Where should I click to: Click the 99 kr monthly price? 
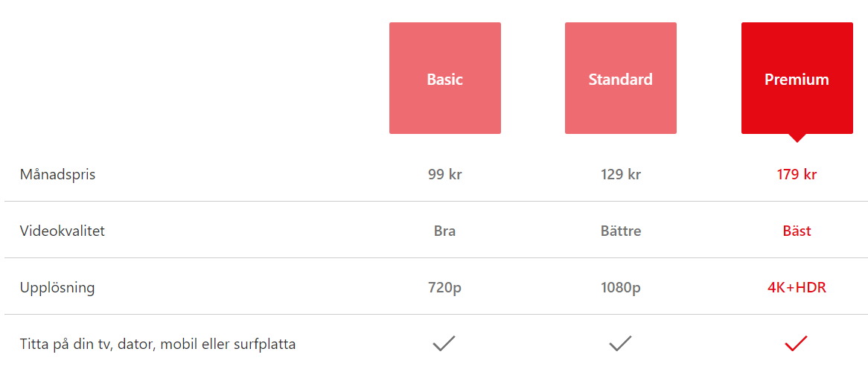[445, 175]
